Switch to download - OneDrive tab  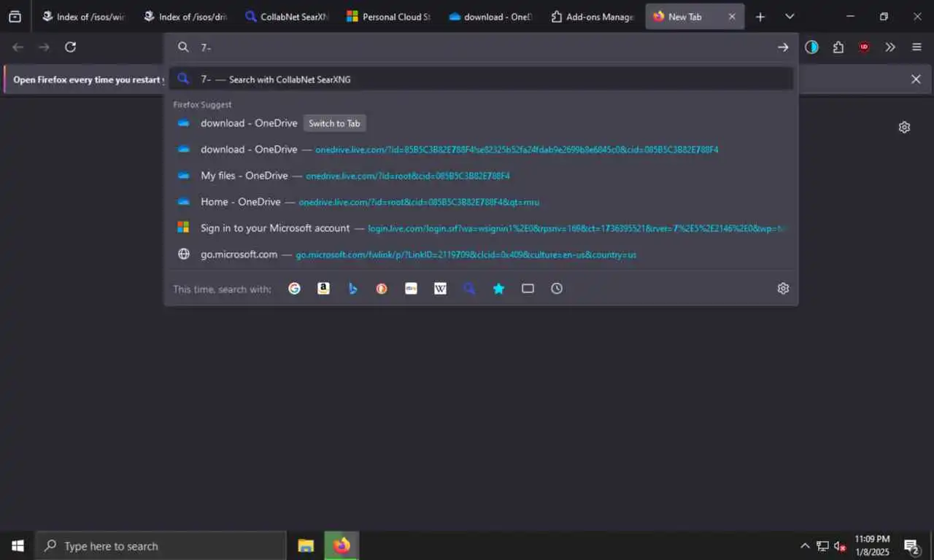coord(491,17)
